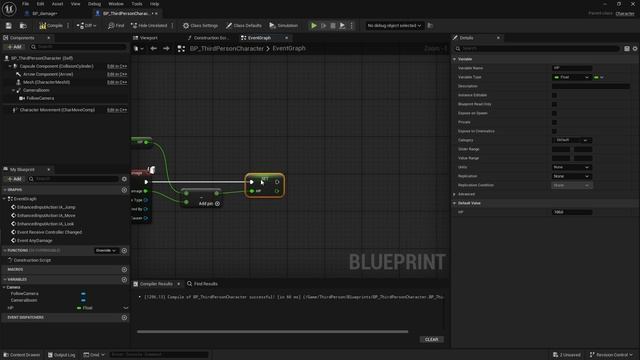Screen dimensions: 640x360
Task: Add new variable with plus icon
Action: click(x=124, y=280)
